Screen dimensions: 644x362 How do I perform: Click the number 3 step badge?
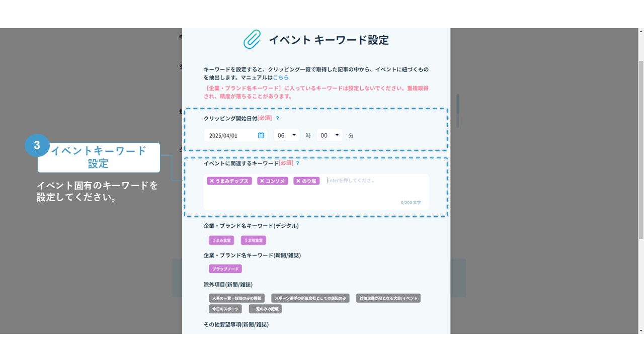(37, 146)
